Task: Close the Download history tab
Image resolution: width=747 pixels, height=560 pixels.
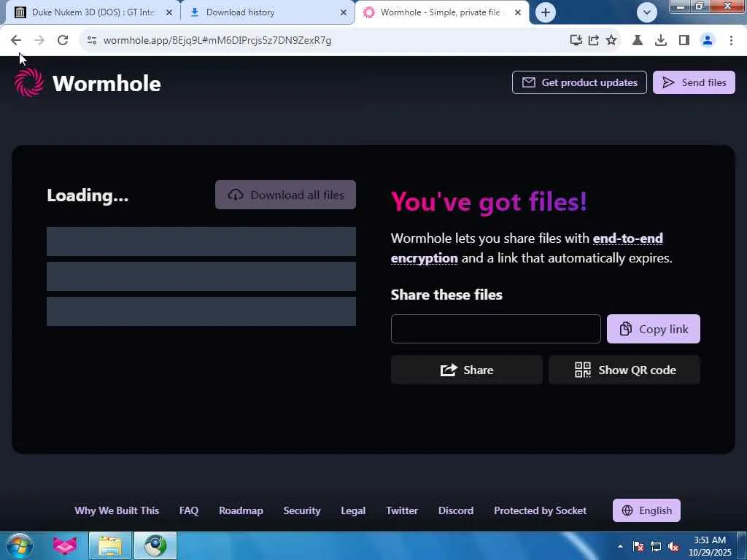Action: [344, 13]
